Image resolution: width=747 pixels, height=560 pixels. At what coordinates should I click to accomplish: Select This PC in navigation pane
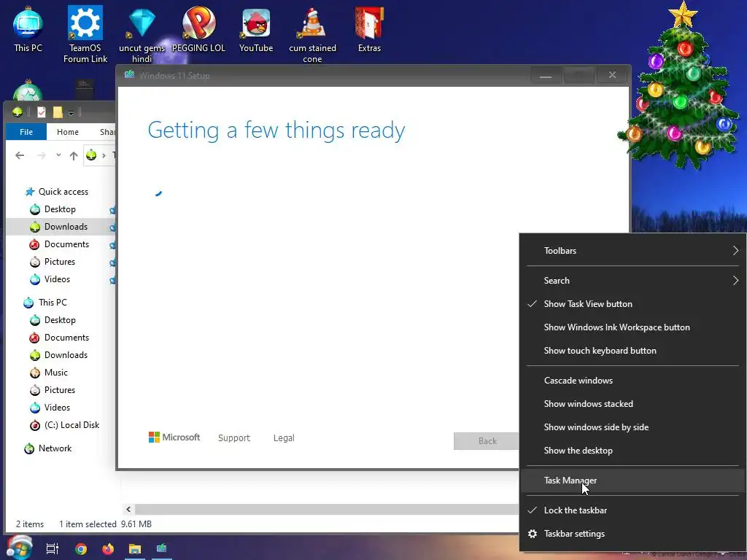(x=60, y=303)
